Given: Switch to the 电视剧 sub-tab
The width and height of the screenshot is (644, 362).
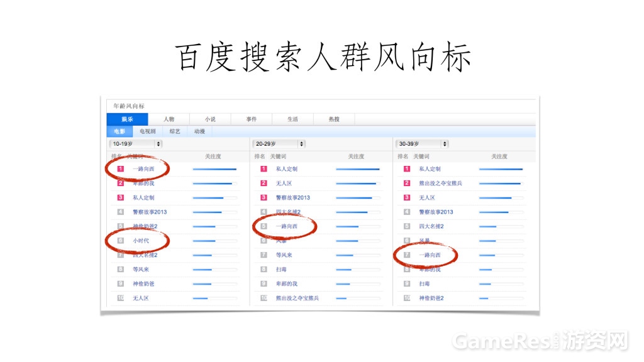Looking at the screenshot, I should [147, 131].
